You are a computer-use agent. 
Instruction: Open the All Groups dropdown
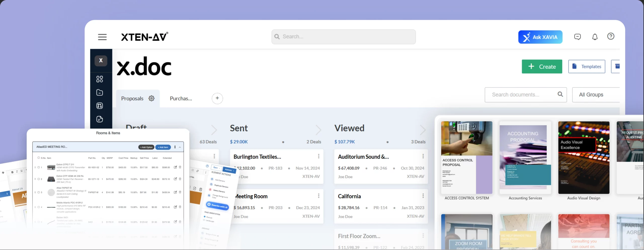[x=596, y=95]
